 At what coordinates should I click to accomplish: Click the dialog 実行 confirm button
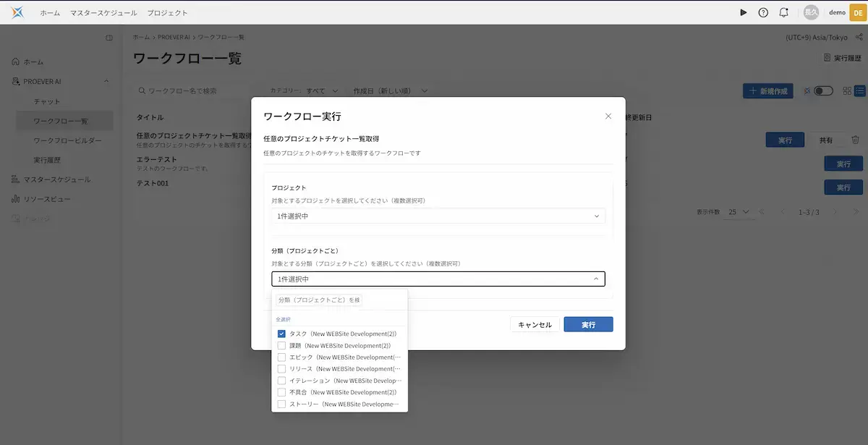coord(588,325)
